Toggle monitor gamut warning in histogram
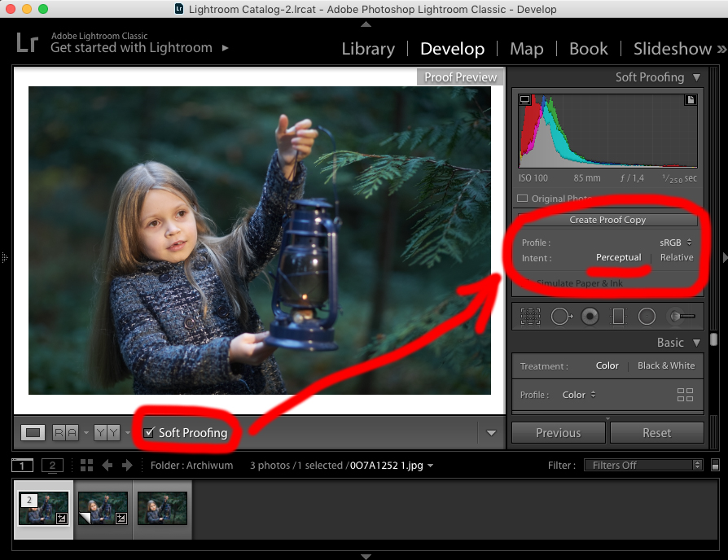This screenshot has height=560, width=728. coord(524,100)
